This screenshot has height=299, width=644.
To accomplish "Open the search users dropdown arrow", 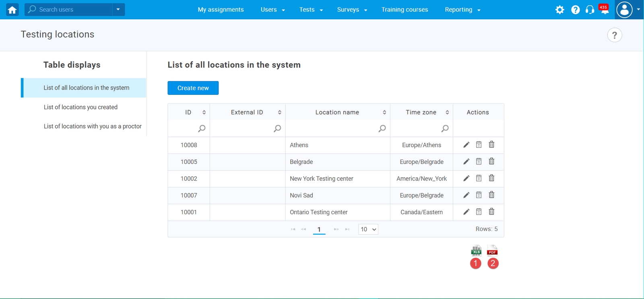I will [x=118, y=10].
